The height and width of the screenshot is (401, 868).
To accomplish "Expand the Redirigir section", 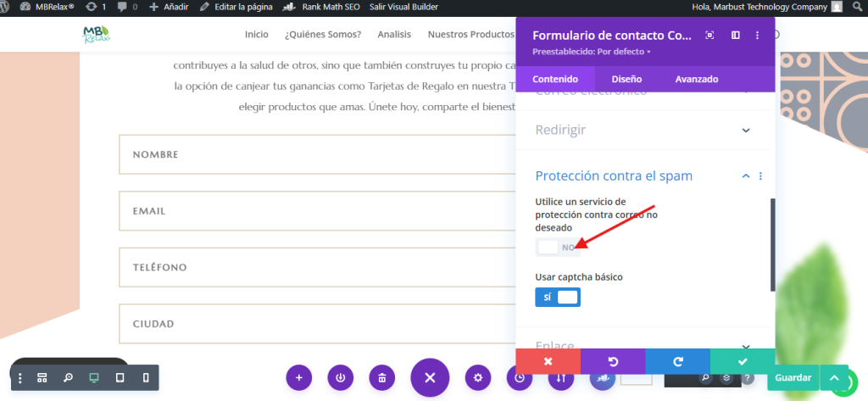I will (x=643, y=131).
